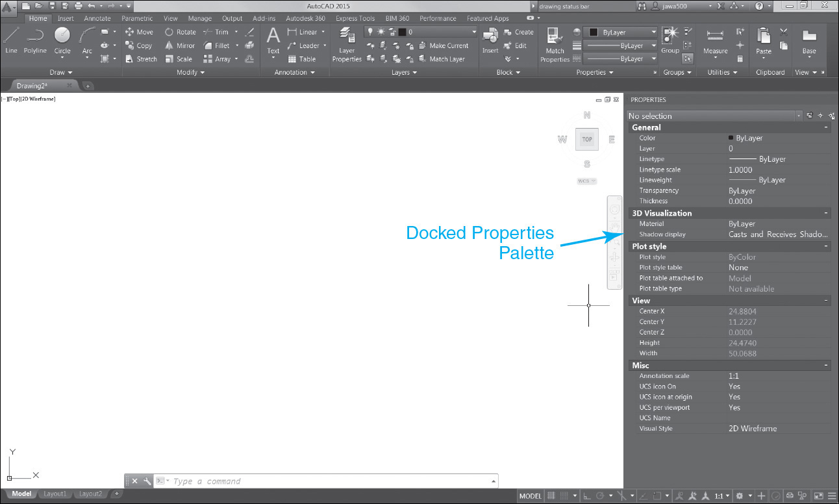The width and height of the screenshot is (839, 504).
Task: Click the Insert block tool
Action: click(x=490, y=41)
